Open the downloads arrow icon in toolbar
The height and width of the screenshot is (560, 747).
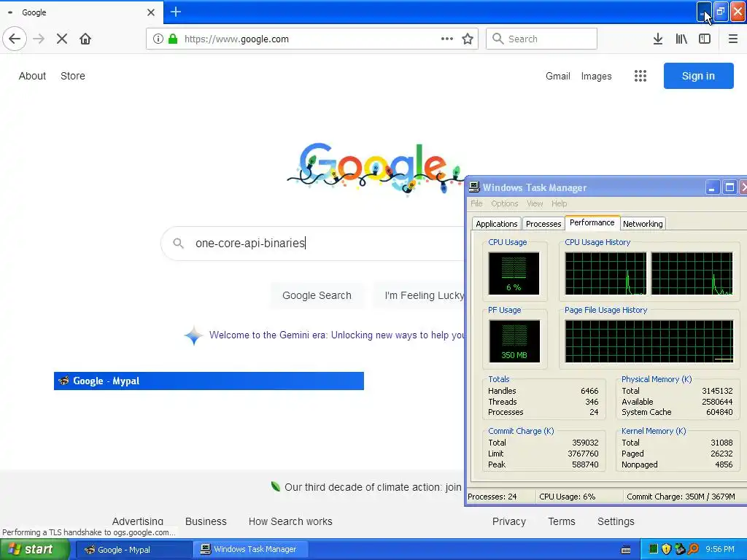coord(658,39)
